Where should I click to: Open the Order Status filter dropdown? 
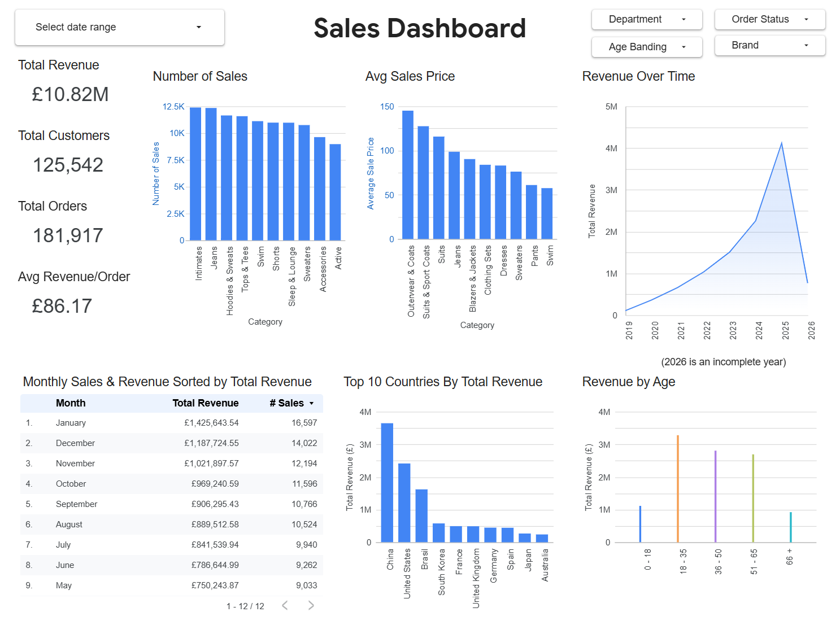coord(769,19)
